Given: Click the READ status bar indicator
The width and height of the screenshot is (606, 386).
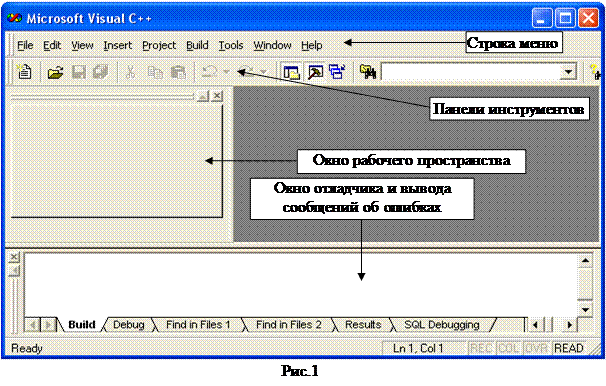Looking at the screenshot, I should click(569, 348).
